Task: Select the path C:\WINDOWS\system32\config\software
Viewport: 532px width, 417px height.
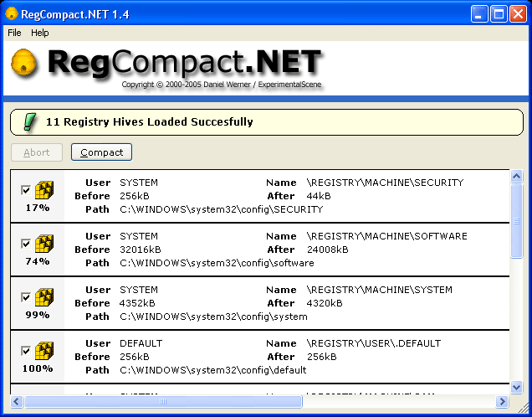Action: pos(217,263)
